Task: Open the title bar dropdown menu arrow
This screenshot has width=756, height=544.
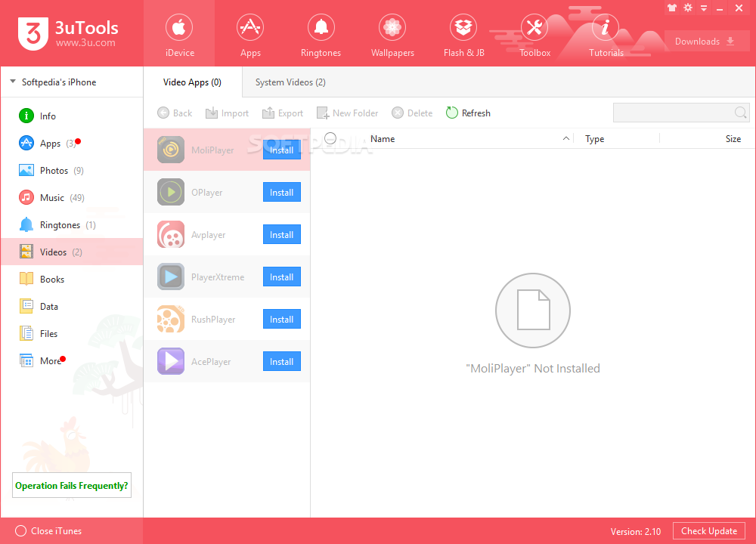Action: click(x=704, y=8)
